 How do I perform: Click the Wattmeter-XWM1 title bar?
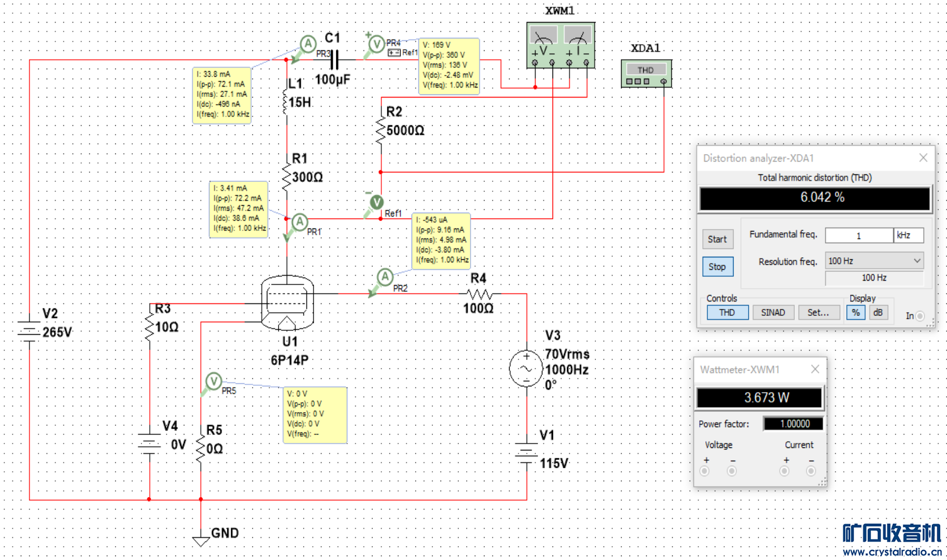pos(759,369)
